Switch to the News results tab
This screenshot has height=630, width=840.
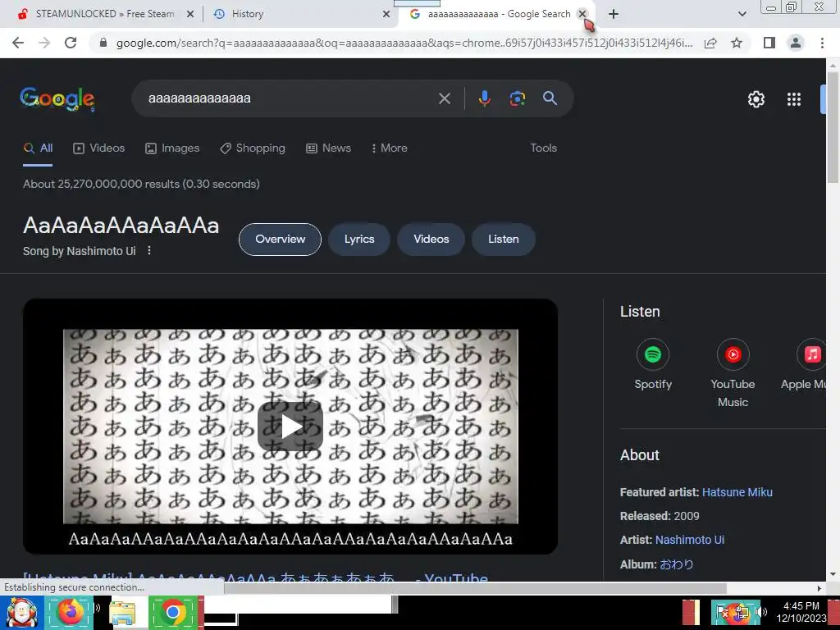coord(328,148)
